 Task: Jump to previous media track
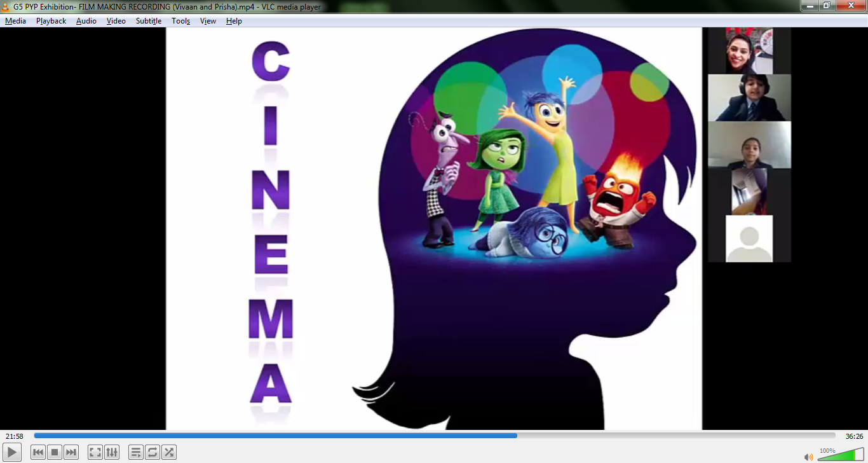[x=38, y=452]
